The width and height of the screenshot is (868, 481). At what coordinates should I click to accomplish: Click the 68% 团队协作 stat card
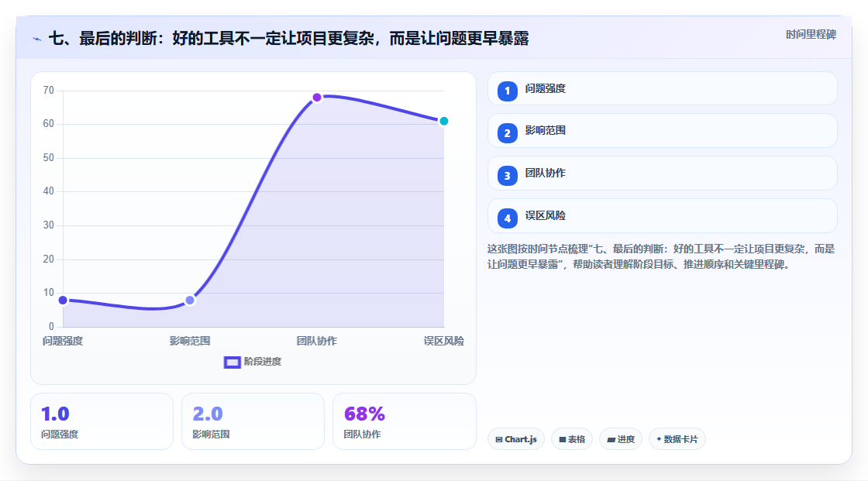click(x=404, y=421)
